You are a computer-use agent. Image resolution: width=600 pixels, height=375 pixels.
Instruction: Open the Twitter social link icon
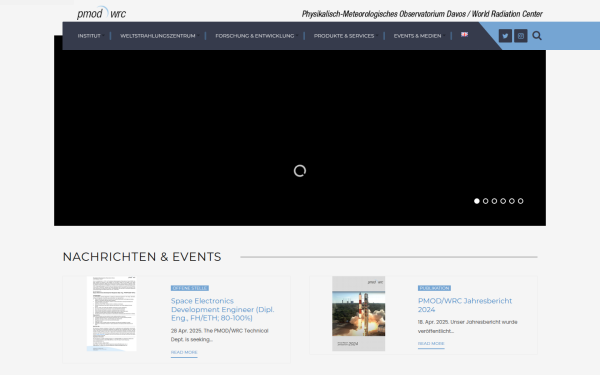(505, 36)
